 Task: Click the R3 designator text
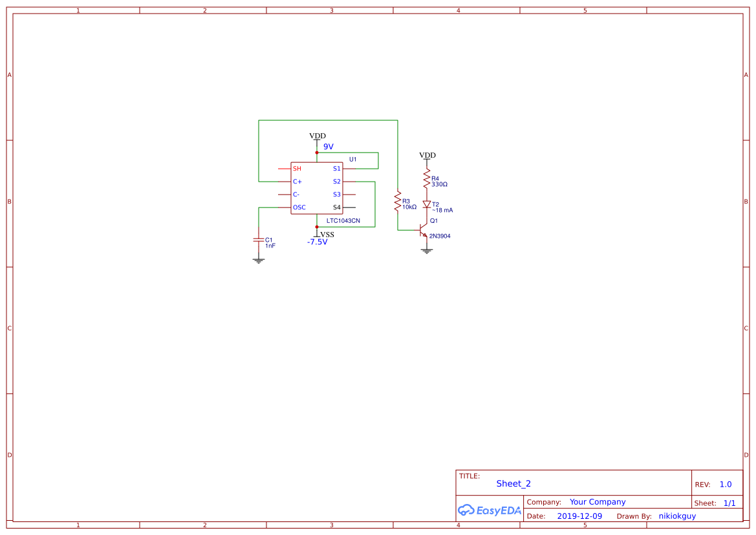(x=406, y=202)
